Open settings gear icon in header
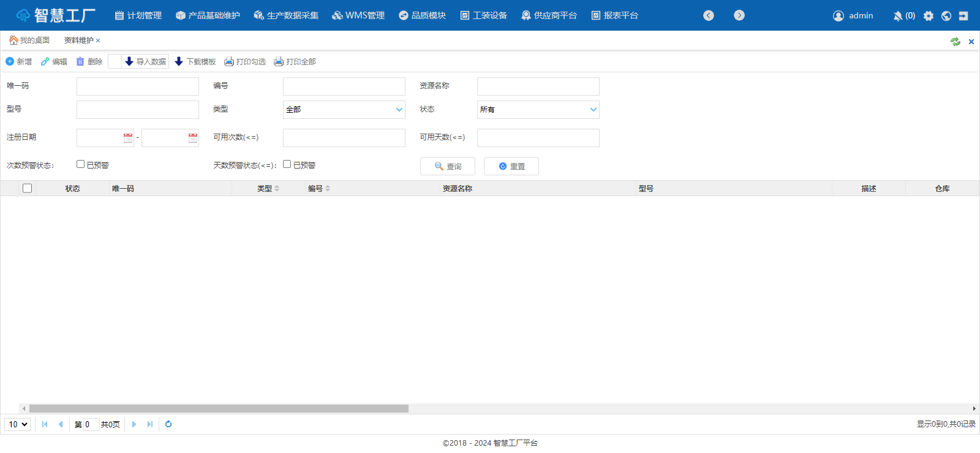The image size is (980, 453). 929,16
